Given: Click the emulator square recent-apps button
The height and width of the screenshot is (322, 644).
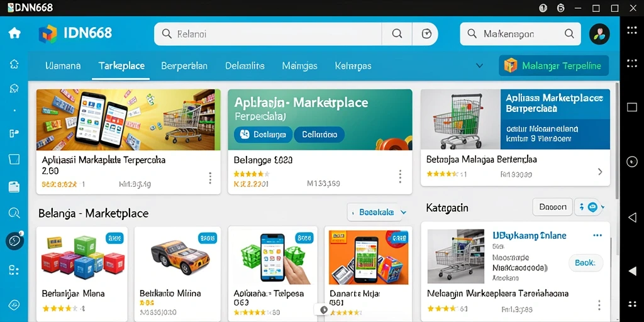Looking at the screenshot, I should [x=631, y=107].
